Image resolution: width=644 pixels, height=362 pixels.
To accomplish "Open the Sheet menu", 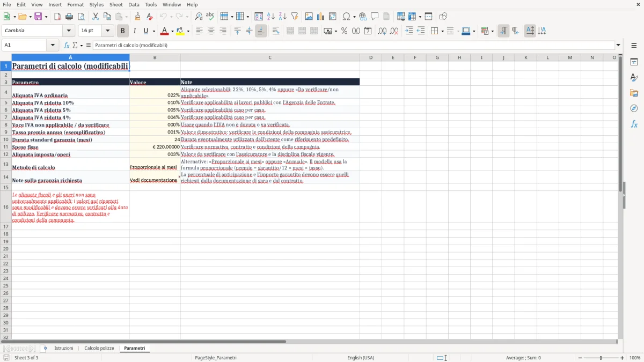I will tap(116, 4).
